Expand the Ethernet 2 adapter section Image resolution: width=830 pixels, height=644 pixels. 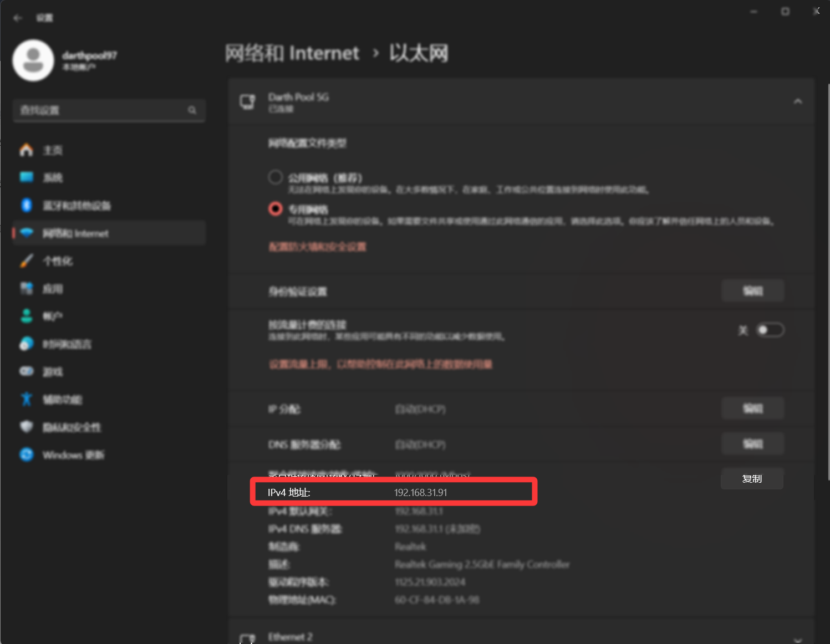pos(797,639)
